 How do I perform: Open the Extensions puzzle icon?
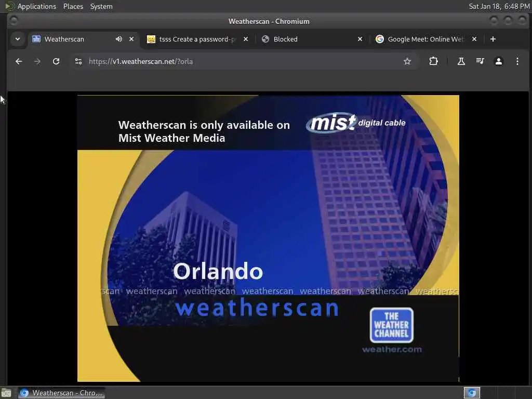click(x=433, y=61)
